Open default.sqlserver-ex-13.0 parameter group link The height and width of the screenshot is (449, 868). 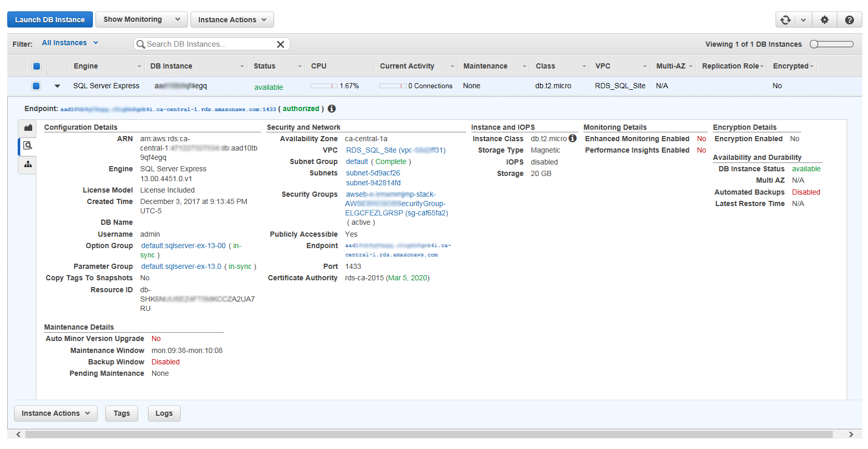181,266
